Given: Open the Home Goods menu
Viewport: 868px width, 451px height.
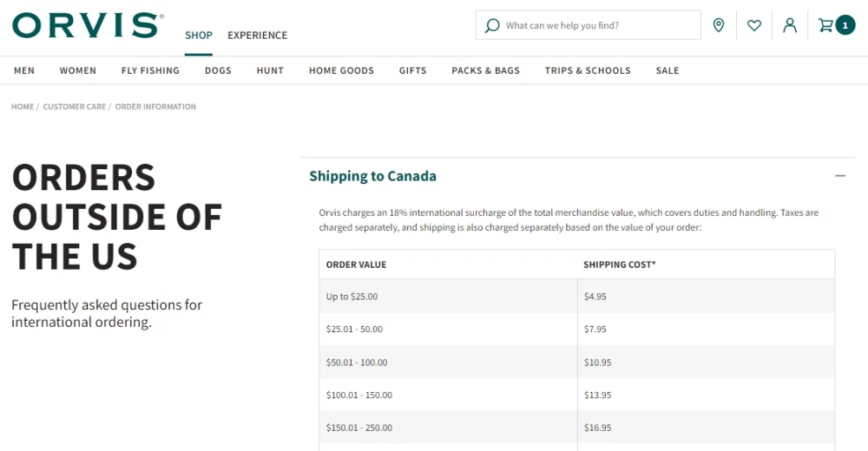Looking at the screenshot, I should (341, 70).
